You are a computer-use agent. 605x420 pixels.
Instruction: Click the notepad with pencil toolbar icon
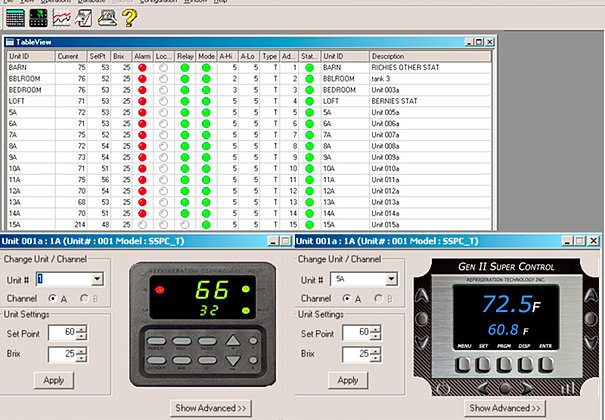coord(84,18)
